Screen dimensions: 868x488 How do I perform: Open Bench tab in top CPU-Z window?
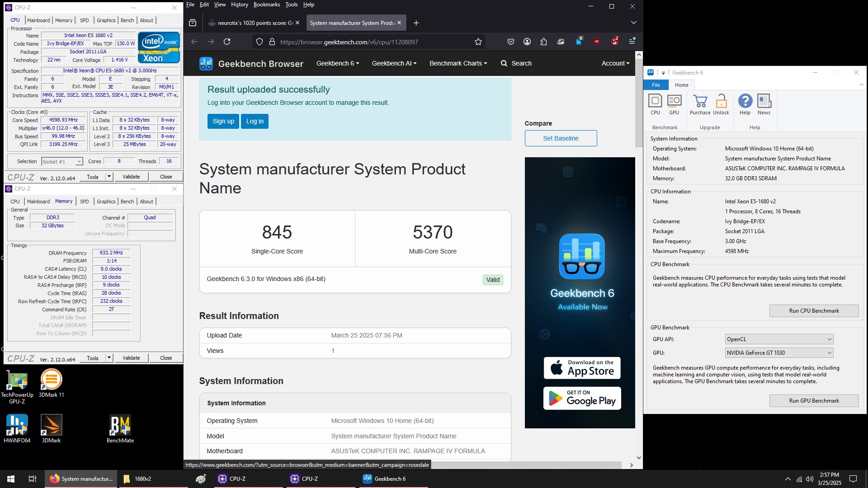click(127, 20)
